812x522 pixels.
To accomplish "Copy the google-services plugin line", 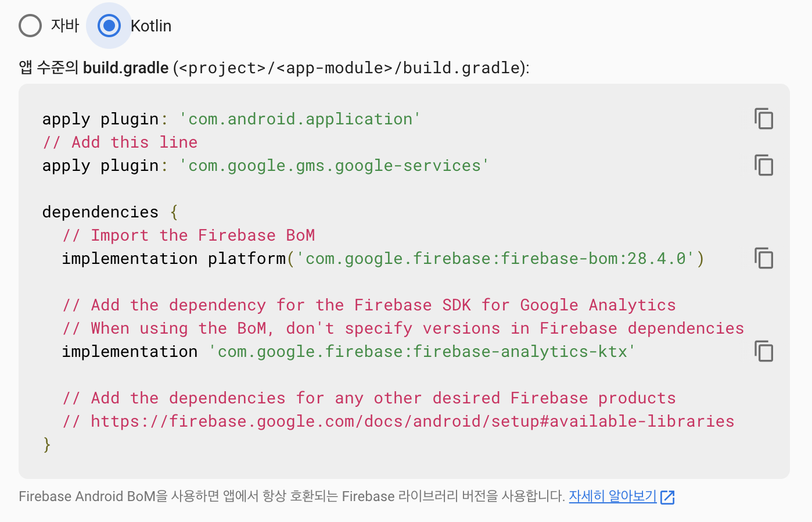I will pyautogui.click(x=764, y=165).
